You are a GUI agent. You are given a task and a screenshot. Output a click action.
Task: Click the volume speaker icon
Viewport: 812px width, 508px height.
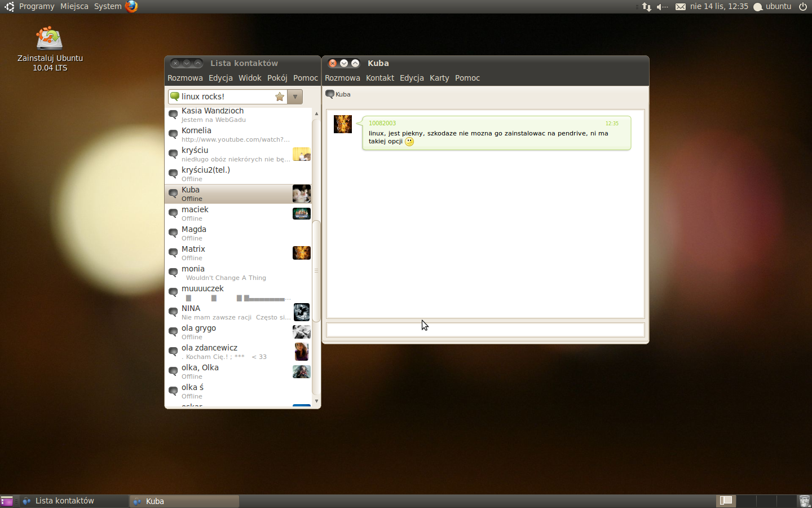662,7
